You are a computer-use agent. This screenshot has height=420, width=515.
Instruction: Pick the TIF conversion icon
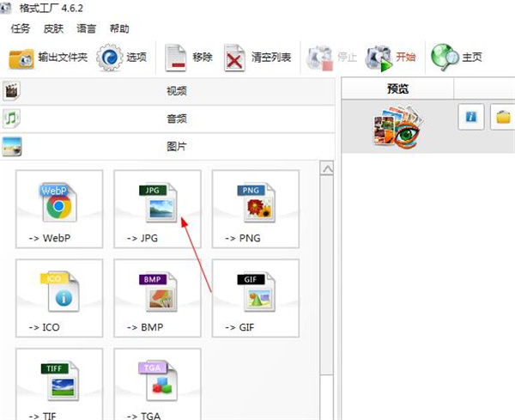click(x=58, y=383)
